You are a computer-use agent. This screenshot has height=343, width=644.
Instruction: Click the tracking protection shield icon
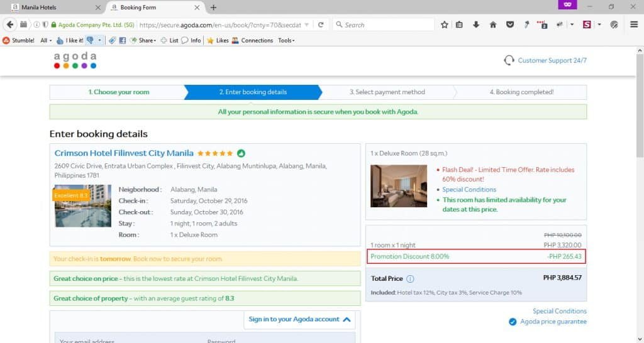click(45, 24)
